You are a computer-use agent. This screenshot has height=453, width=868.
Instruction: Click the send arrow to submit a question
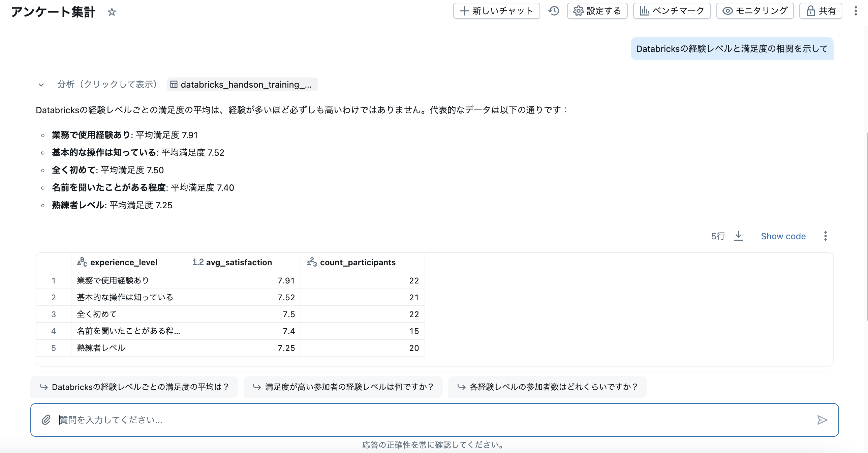pyautogui.click(x=822, y=420)
